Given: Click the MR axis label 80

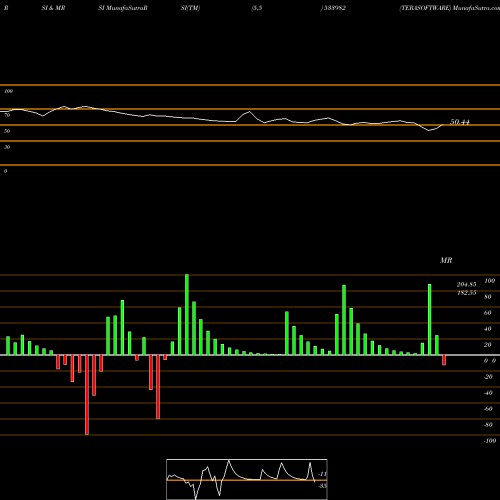Looking at the screenshot, I should tap(488, 297).
